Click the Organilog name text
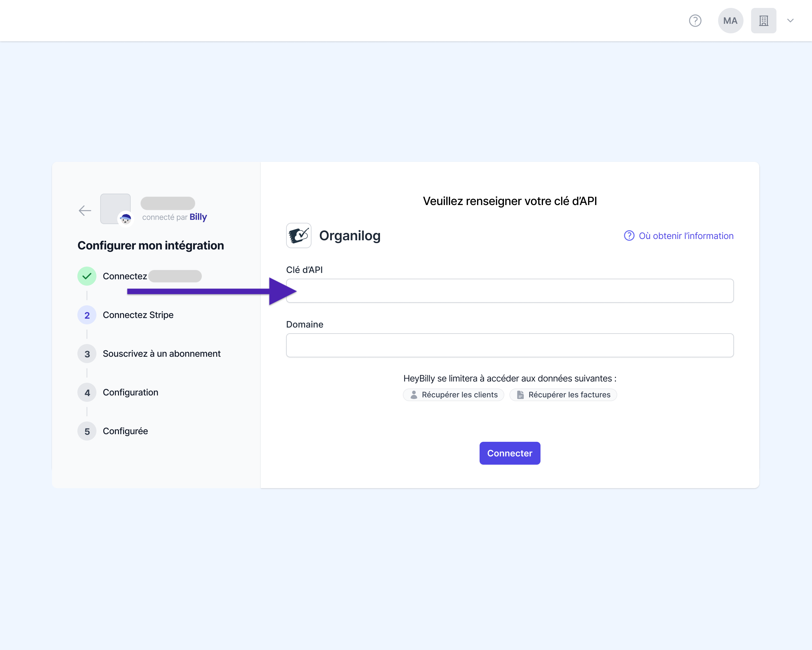The image size is (812, 650). (350, 235)
